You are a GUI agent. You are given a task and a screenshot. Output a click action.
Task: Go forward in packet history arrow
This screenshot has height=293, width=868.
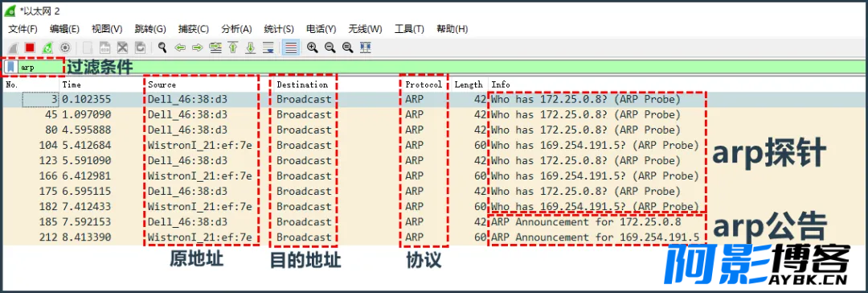click(198, 47)
